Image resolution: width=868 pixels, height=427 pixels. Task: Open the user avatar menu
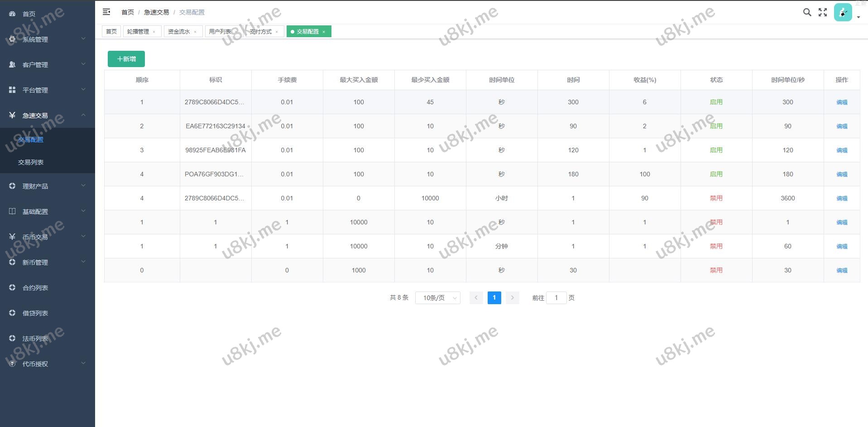point(843,13)
